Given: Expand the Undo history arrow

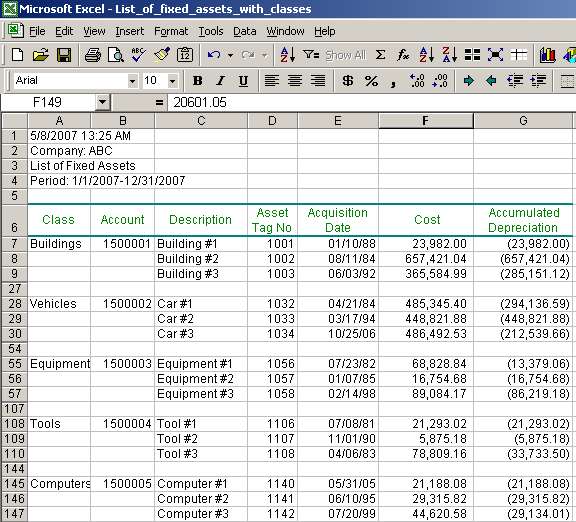Looking at the screenshot, I should pyautogui.click(x=230, y=55).
